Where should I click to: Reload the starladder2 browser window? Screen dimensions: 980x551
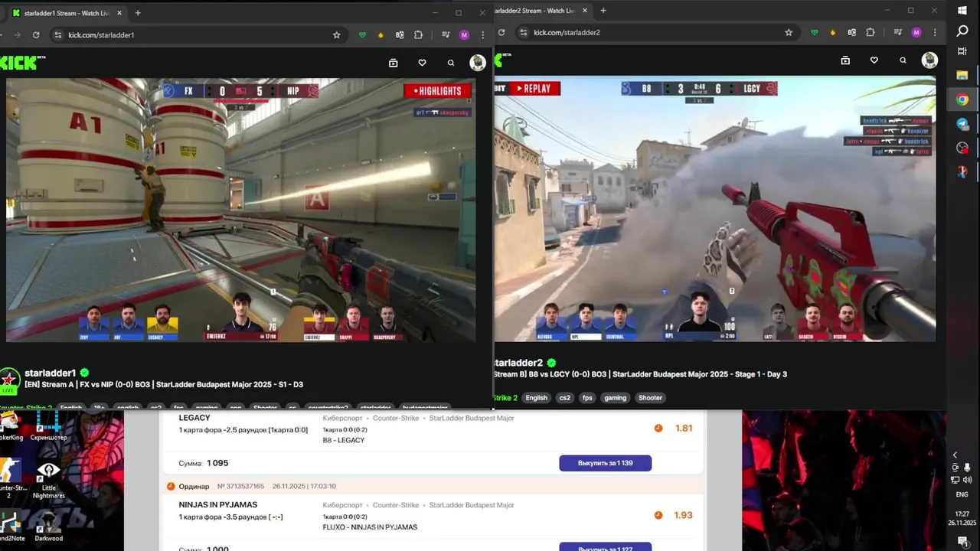[501, 32]
